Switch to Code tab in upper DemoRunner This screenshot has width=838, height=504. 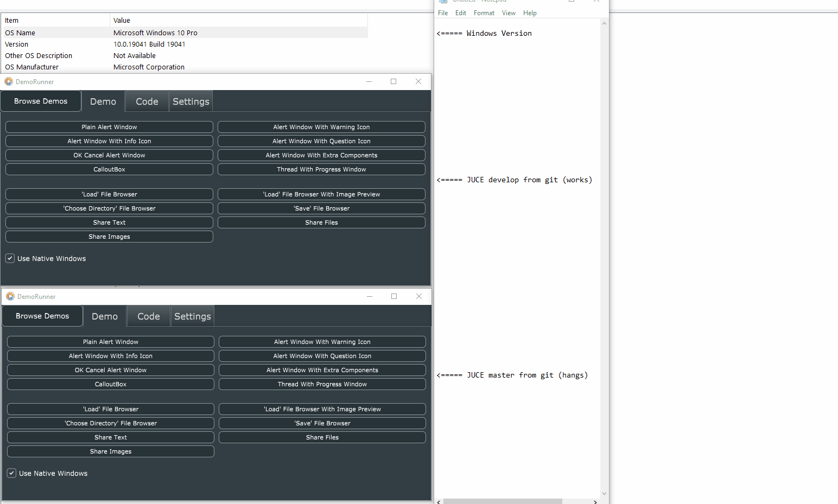(x=147, y=101)
